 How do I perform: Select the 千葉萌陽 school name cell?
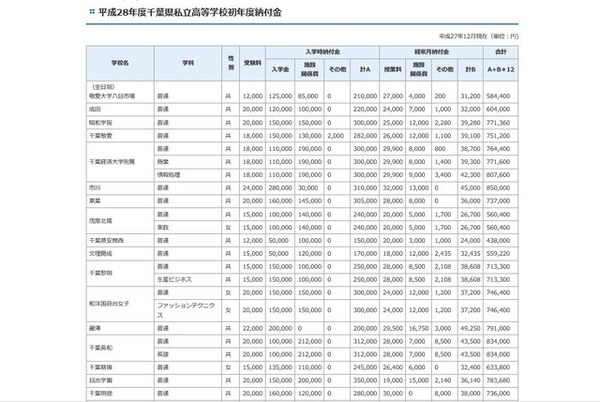pos(120,367)
